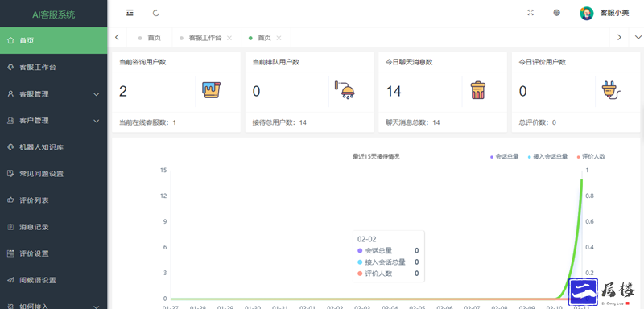
Task: Toggle 接入会话总量 legend series
Action: pos(547,156)
